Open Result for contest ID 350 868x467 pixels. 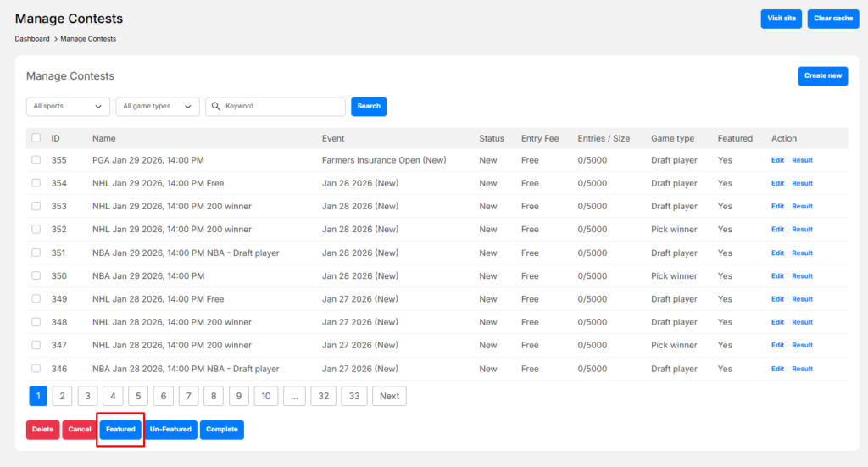tap(802, 276)
